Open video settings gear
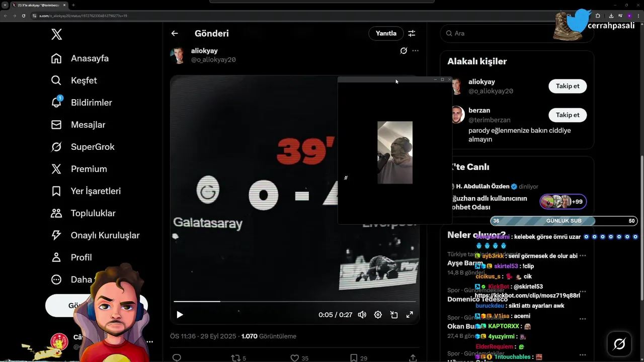644x362 pixels. [378, 315]
